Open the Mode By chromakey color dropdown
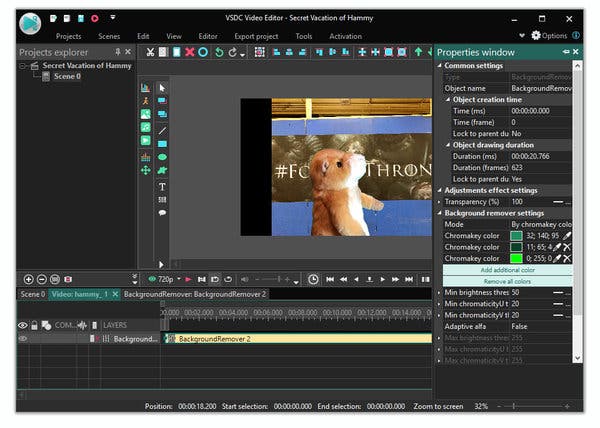This screenshot has height=428, width=600. click(541, 225)
